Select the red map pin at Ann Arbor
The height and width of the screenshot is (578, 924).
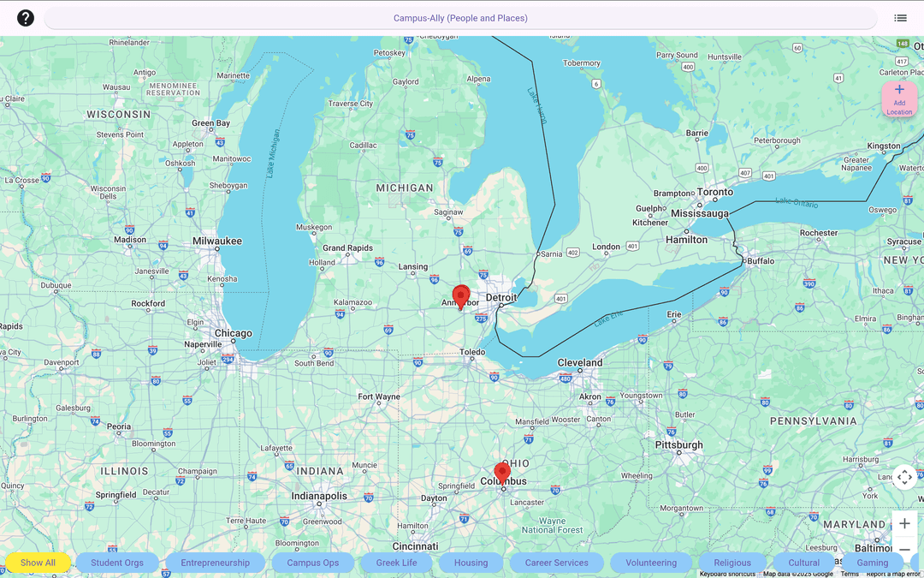tap(461, 297)
